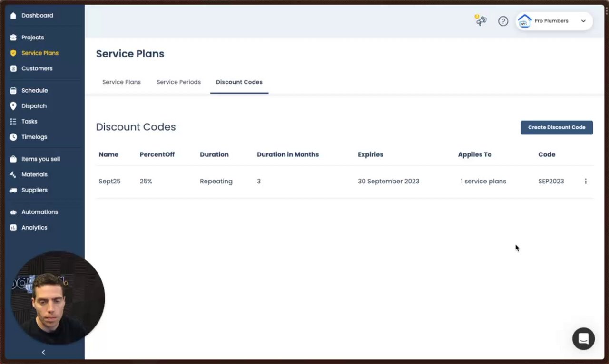
Task: Select the Sept25 discount code row
Action: click(109, 181)
